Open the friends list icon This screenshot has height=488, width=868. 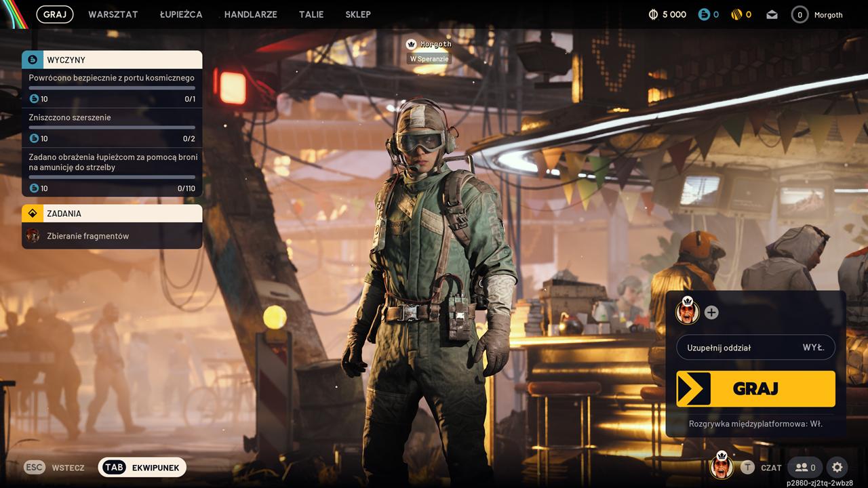point(805,467)
